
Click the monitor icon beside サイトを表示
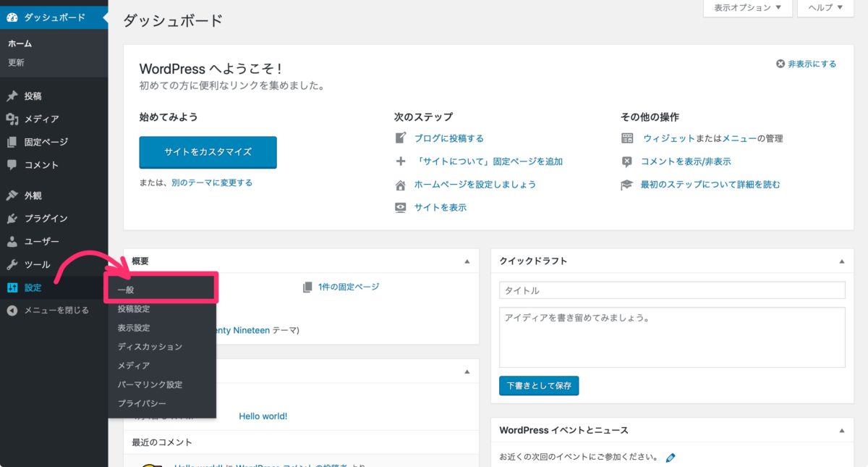pyautogui.click(x=401, y=207)
